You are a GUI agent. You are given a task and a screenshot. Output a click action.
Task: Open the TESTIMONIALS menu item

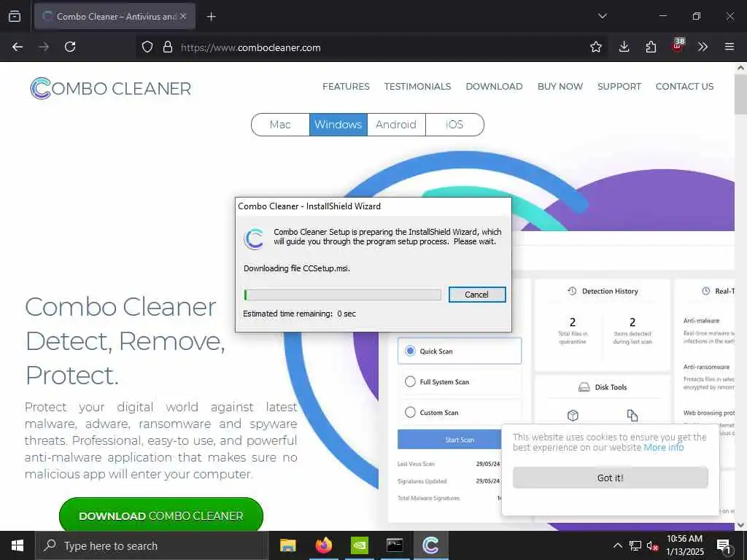(x=417, y=86)
